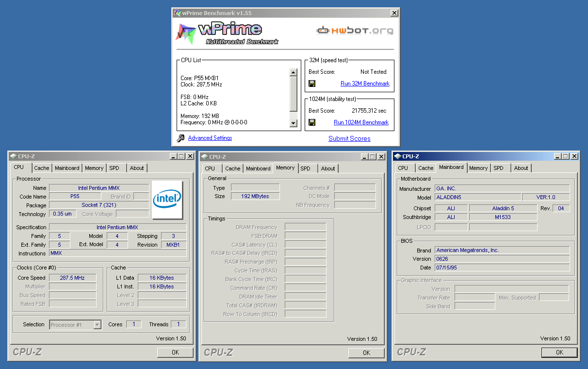
Task: Click OK in the CPU-Z Mainboard window
Action: pyautogui.click(x=559, y=352)
